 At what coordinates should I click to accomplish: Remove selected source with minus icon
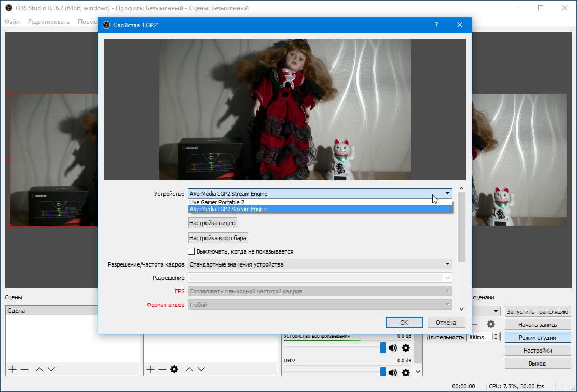coord(162,369)
